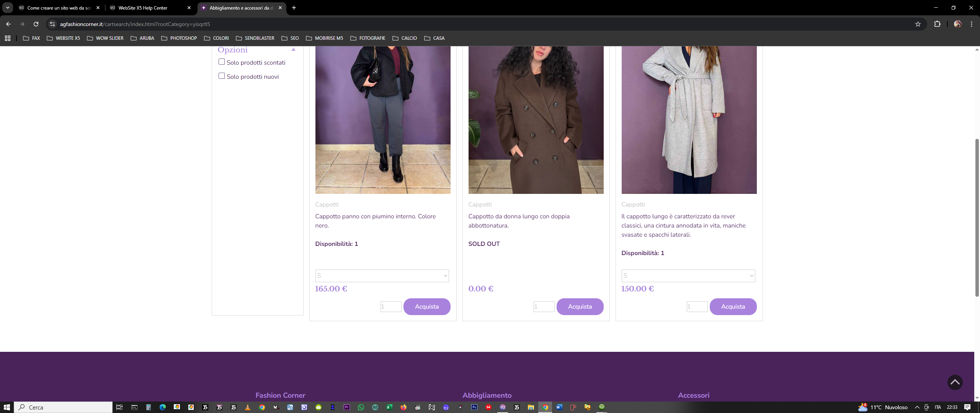Open the apps grid in bookmarks bar
Image resolution: width=980 pixels, height=413 pixels.
pyautogui.click(x=8, y=38)
